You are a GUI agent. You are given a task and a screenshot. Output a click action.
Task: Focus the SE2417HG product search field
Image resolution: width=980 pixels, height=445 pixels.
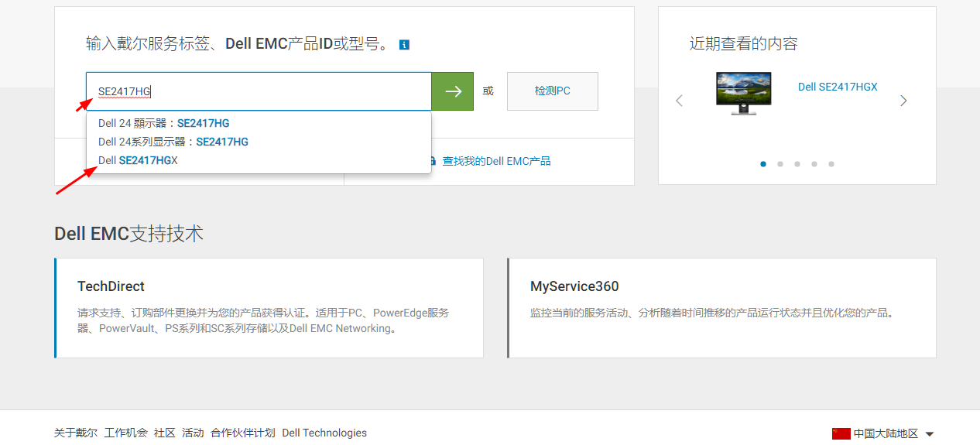click(x=259, y=91)
